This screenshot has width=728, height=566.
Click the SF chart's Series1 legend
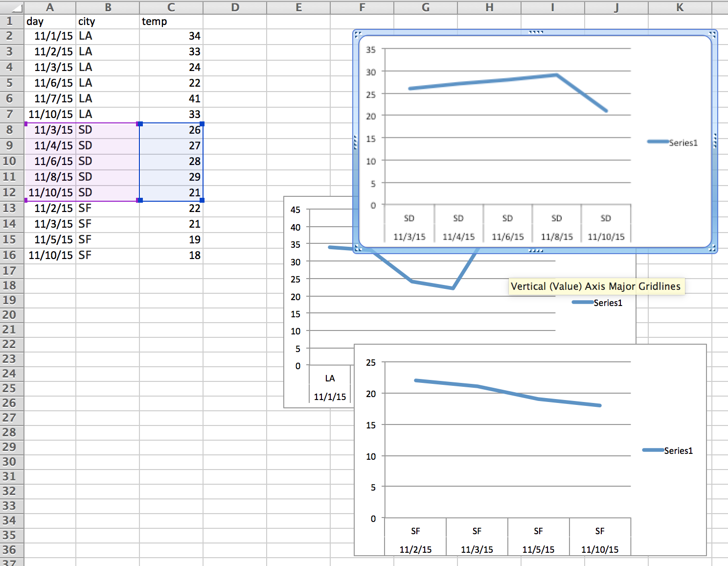click(x=668, y=450)
